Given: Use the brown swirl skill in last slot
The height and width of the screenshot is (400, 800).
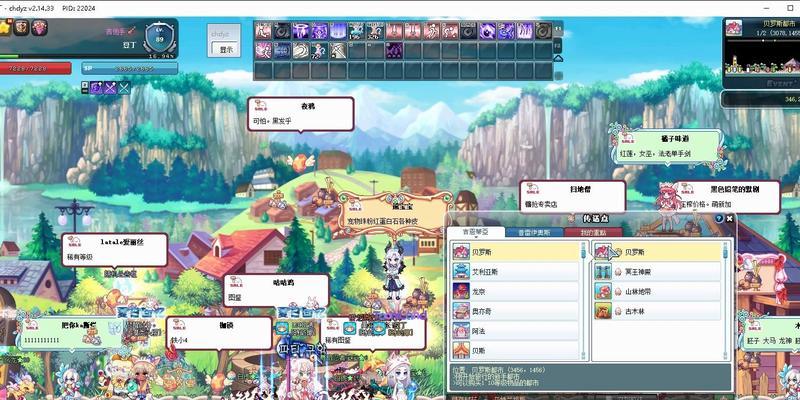Looking at the screenshot, I should (x=544, y=31).
